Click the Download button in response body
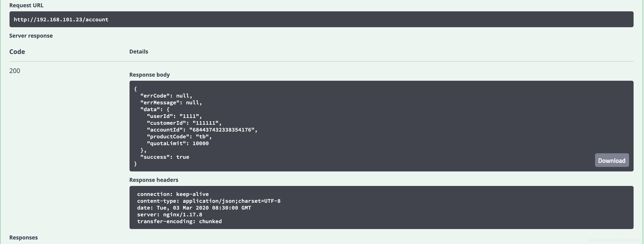 [612, 160]
